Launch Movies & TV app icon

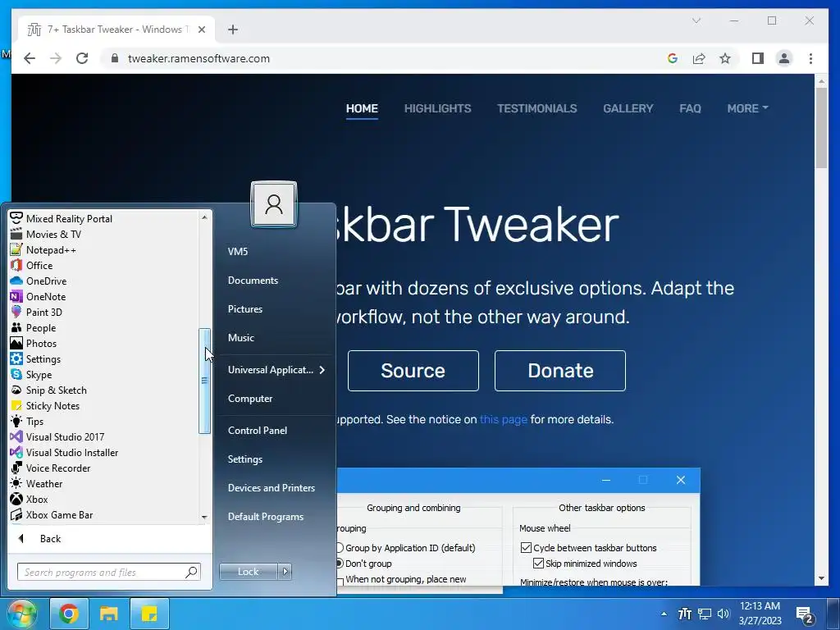pyautogui.click(x=16, y=234)
